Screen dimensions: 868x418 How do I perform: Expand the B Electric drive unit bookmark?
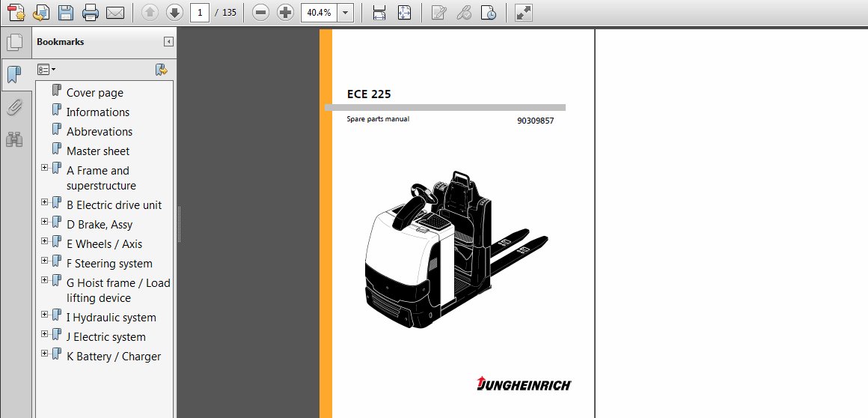[x=45, y=202]
